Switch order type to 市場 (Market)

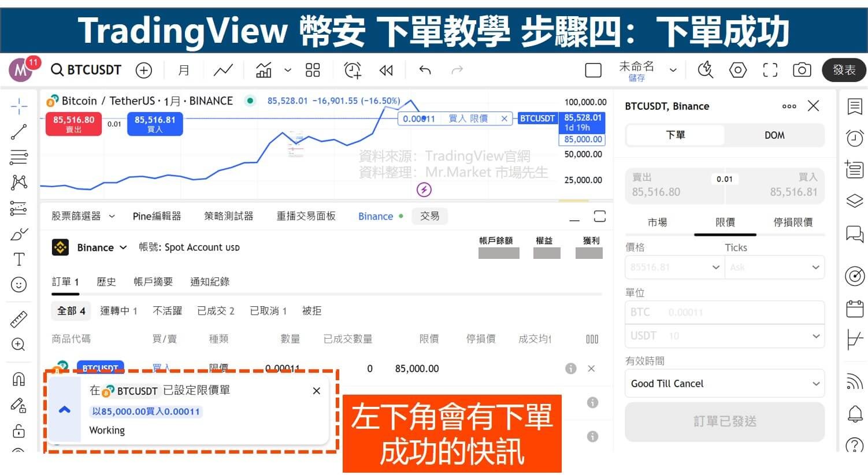[x=657, y=222]
